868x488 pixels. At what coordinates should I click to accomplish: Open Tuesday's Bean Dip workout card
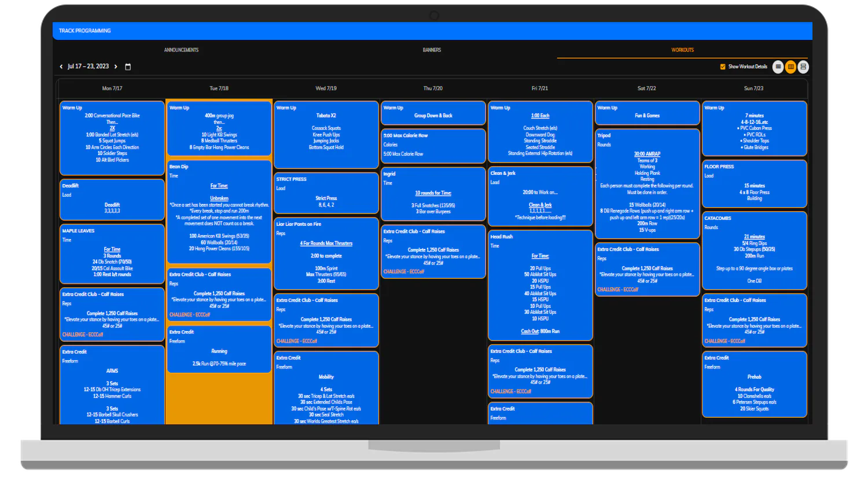point(219,211)
